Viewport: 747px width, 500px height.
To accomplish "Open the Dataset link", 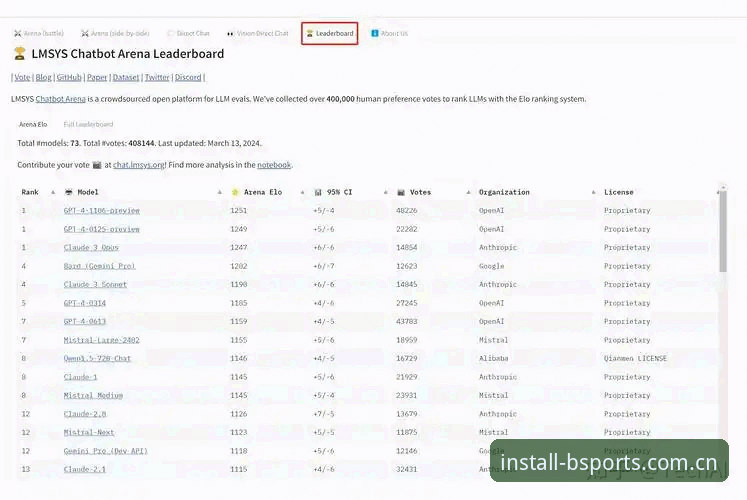I will pos(126,77).
